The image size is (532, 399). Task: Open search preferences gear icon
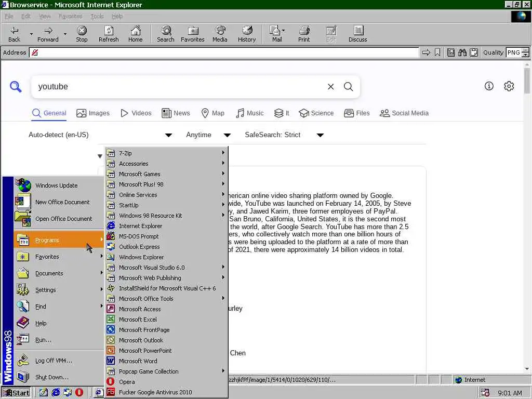click(509, 86)
